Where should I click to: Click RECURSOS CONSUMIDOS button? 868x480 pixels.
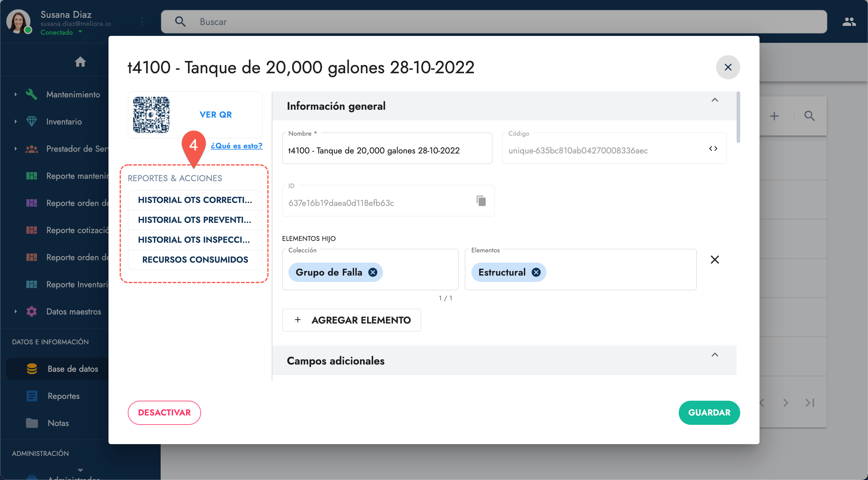point(195,260)
